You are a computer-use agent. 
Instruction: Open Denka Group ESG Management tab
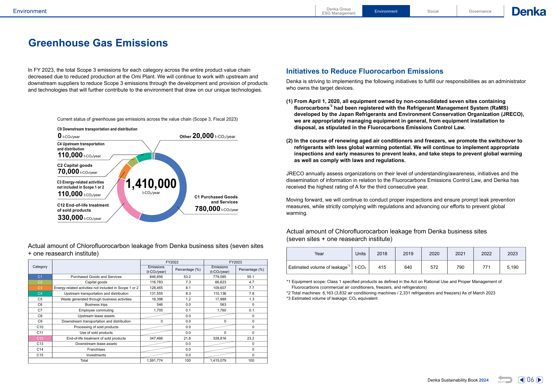point(339,11)
